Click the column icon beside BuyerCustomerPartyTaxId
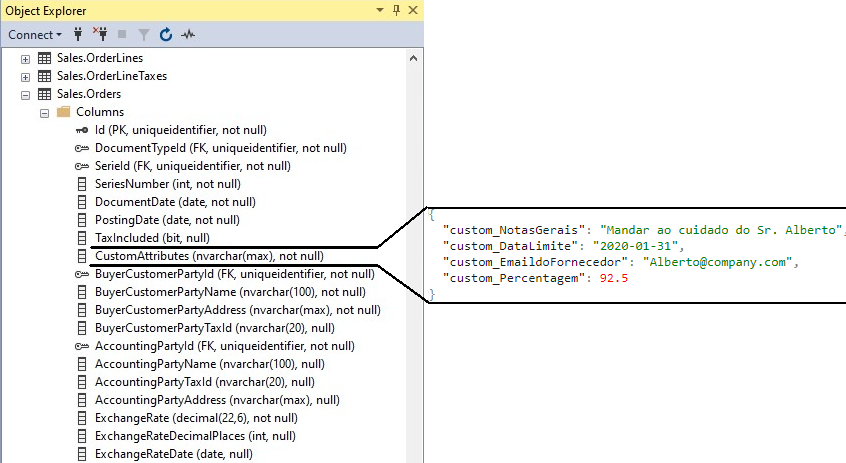The image size is (846, 463). pos(82,328)
